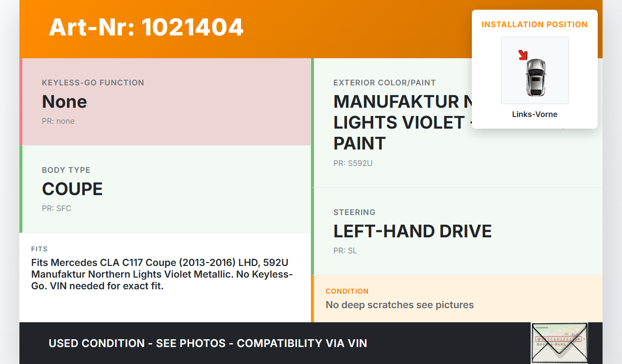Click the Keyless-Go value None
The image size is (622, 364).
[x=64, y=102]
